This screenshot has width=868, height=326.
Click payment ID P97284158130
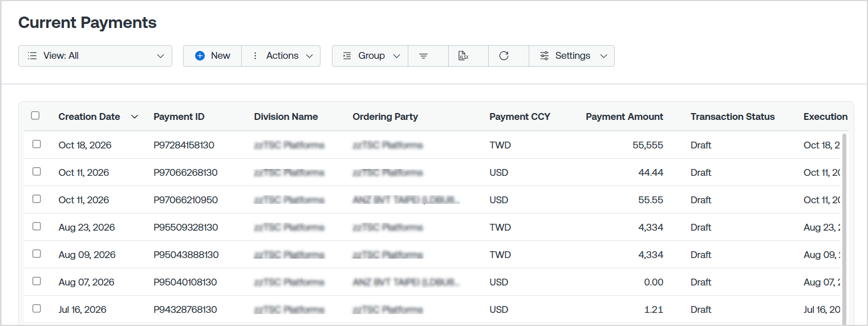point(184,145)
